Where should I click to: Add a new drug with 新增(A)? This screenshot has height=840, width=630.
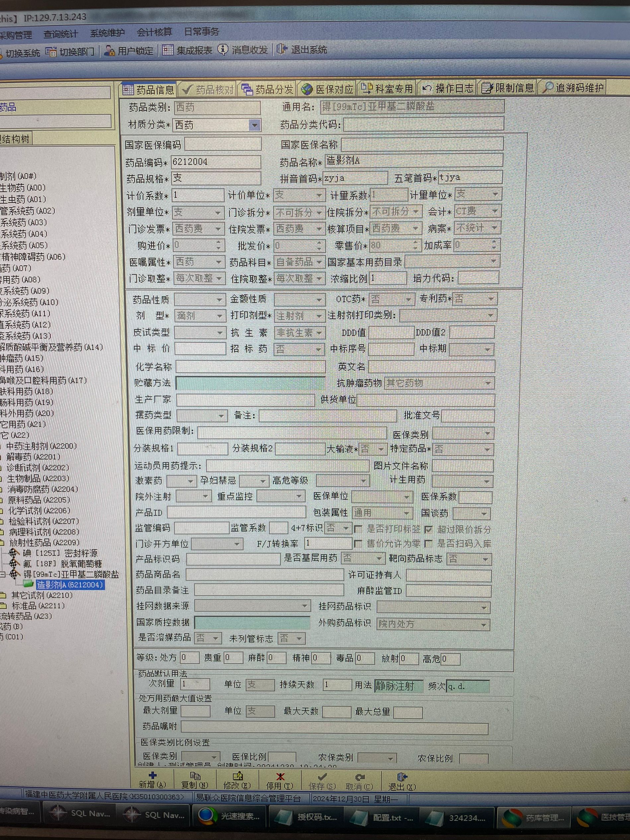point(152,780)
